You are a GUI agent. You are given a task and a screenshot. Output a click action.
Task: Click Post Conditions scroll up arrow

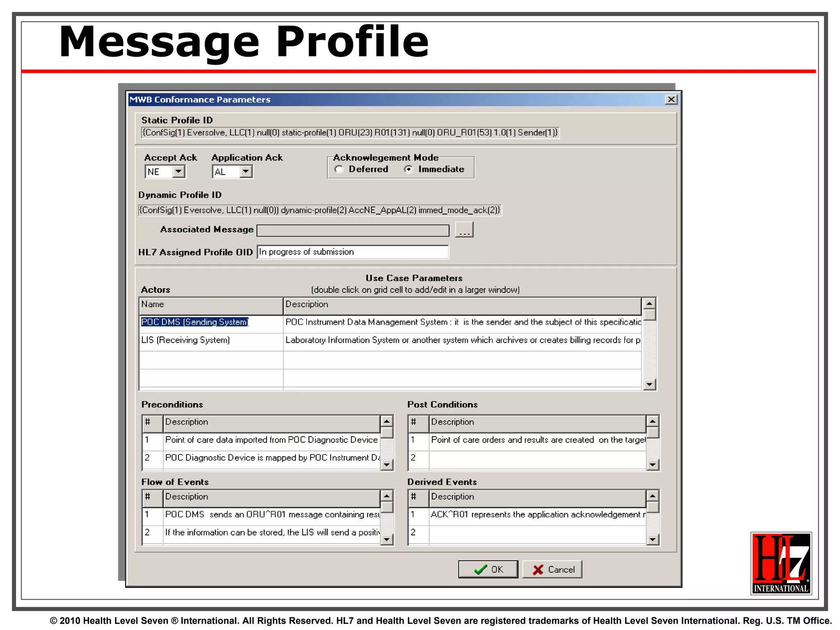(x=653, y=421)
